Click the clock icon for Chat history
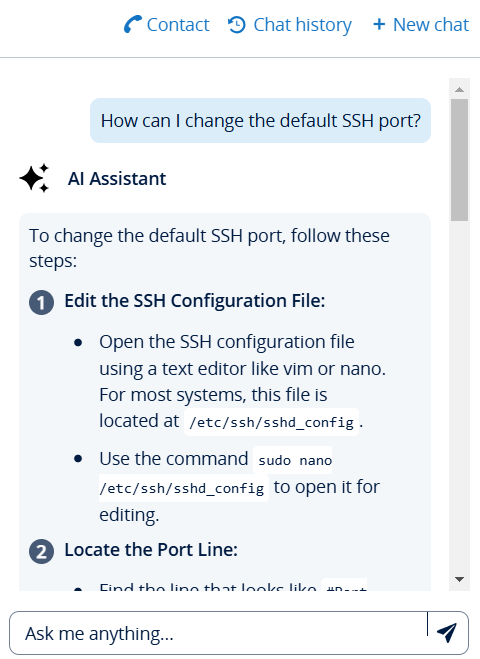The image size is (480, 659). (237, 25)
